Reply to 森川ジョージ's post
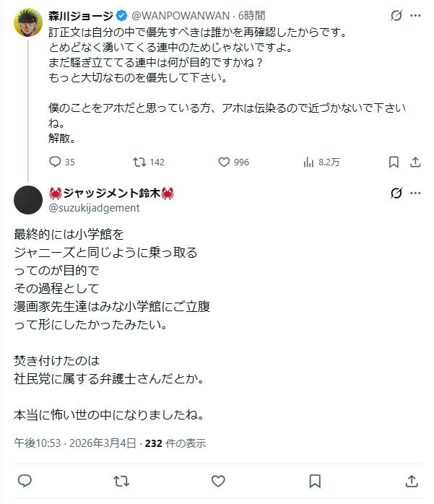The height and width of the screenshot is (504, 434). coord(56,162)
